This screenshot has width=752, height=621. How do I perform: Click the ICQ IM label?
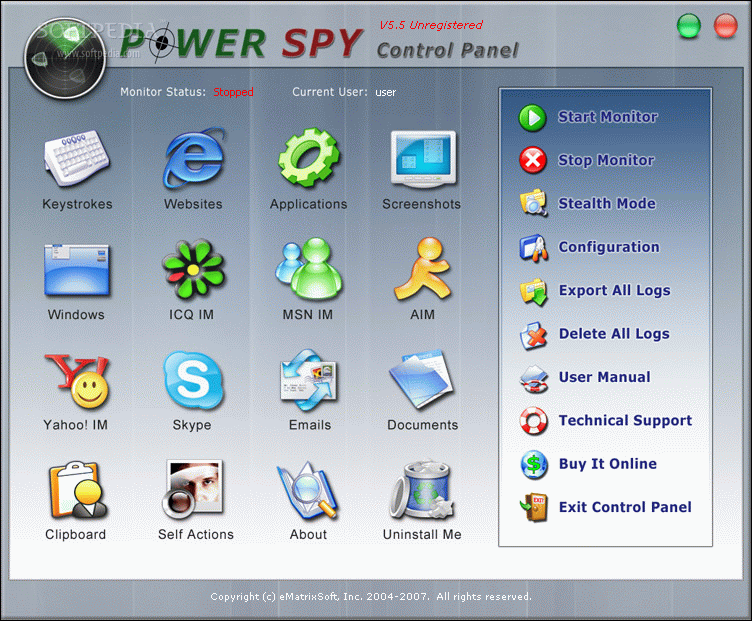pyautogui.click(x=191, y=315)
